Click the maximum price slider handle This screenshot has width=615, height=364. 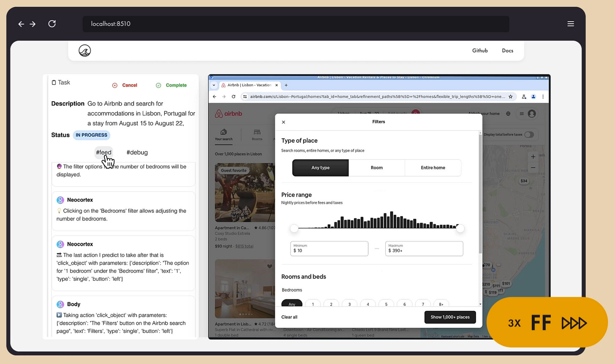coord(460,228)
